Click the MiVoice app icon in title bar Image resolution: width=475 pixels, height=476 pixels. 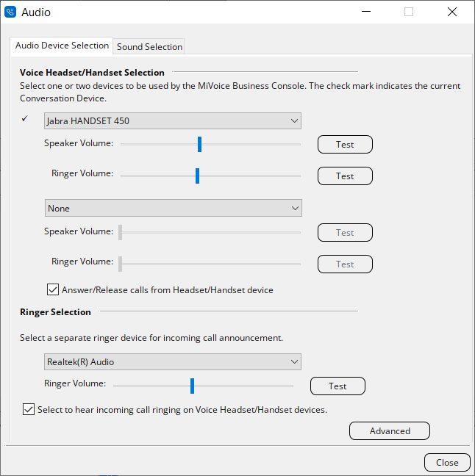(x=11, y=12)
